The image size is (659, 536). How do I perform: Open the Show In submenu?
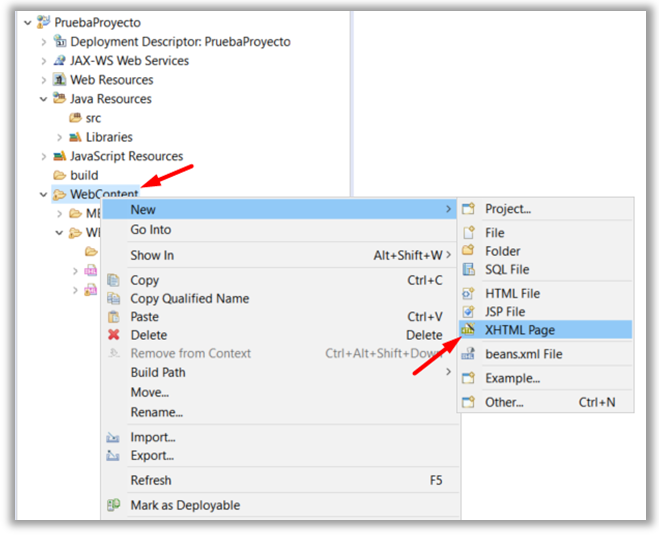point(151,255)
